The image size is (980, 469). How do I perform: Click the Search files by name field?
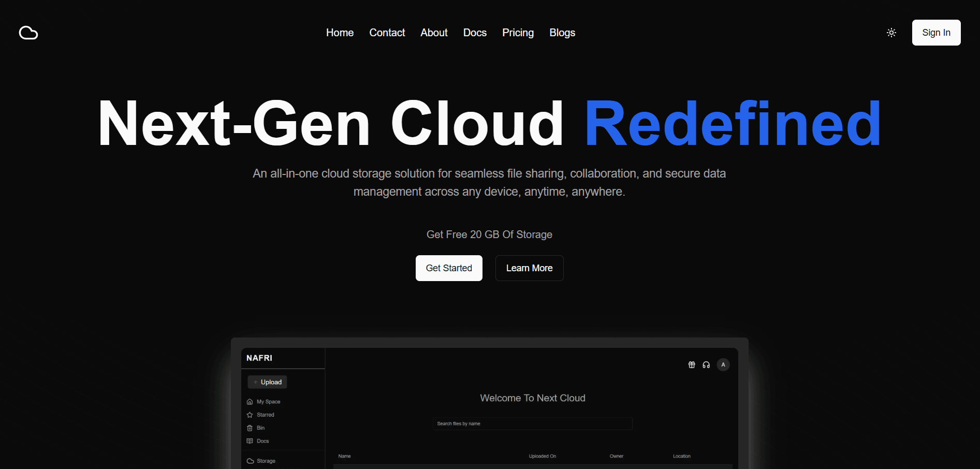click(x=532, y=423)
